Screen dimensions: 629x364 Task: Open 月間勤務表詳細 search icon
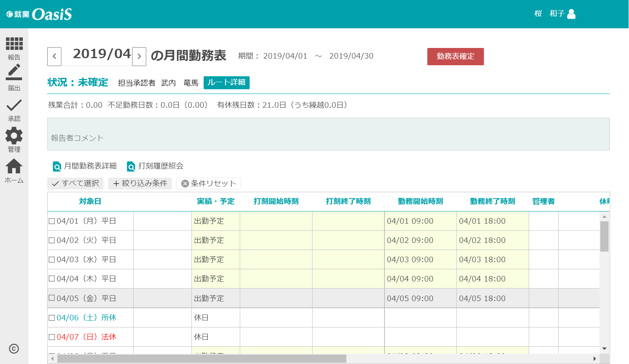coord(57,167)
